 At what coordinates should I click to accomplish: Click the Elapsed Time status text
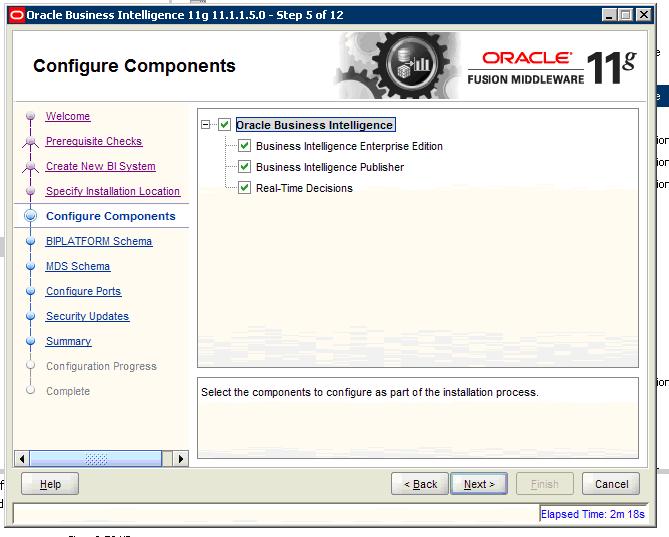coord(593,514)
